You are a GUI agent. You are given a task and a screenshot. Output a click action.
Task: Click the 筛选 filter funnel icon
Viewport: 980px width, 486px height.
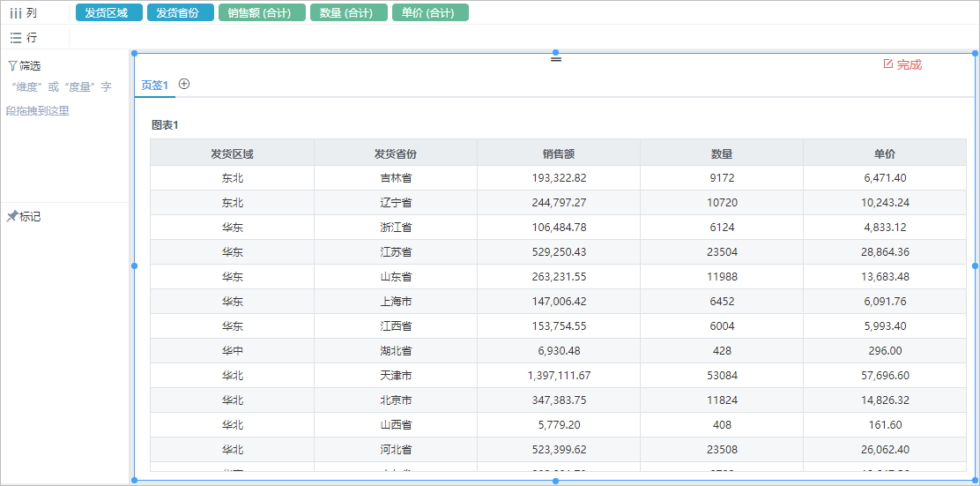(11, 65)
